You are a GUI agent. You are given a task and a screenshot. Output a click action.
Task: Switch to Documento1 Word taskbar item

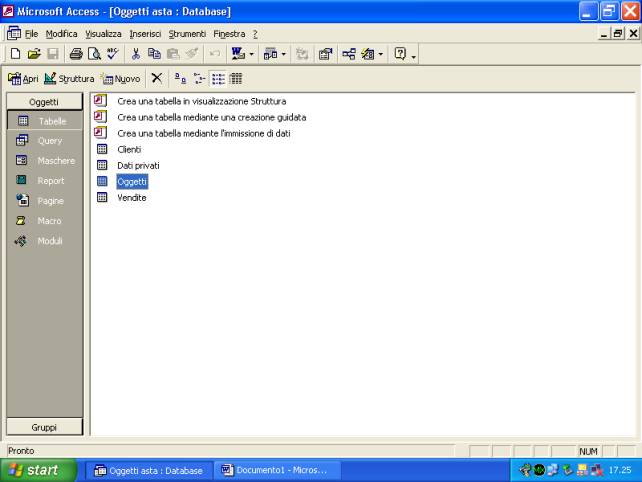[276, 470]
